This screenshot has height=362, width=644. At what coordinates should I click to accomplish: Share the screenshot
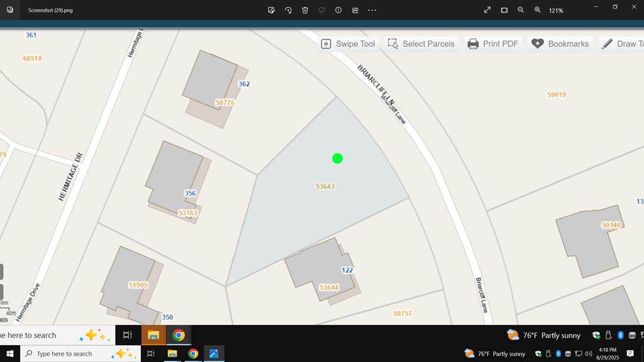coord(355,10)
